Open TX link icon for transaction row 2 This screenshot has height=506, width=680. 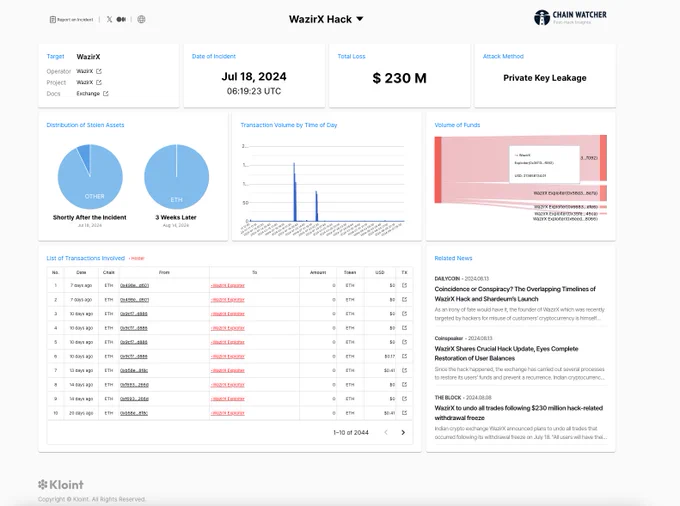tap(405, 300)
